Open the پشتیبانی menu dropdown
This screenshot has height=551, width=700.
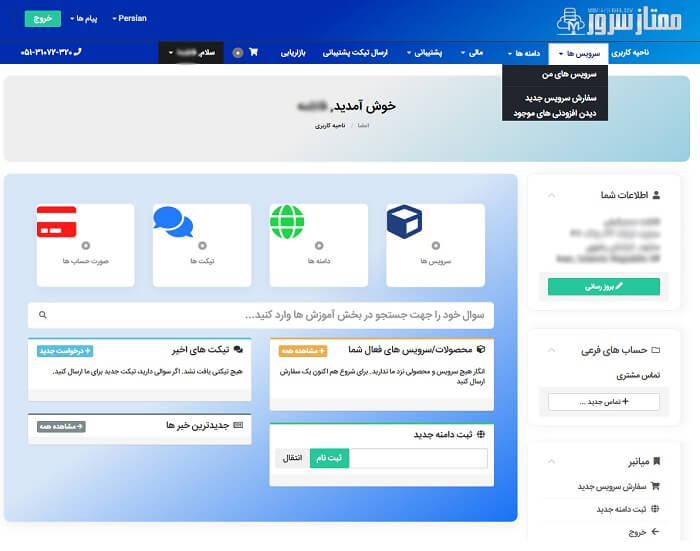pos(424,53)
